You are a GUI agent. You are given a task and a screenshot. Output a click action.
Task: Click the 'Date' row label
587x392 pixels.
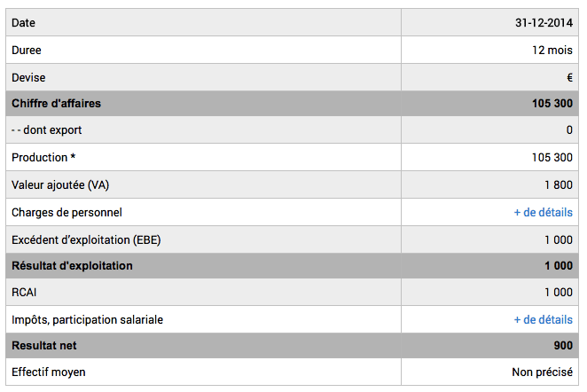24,22
